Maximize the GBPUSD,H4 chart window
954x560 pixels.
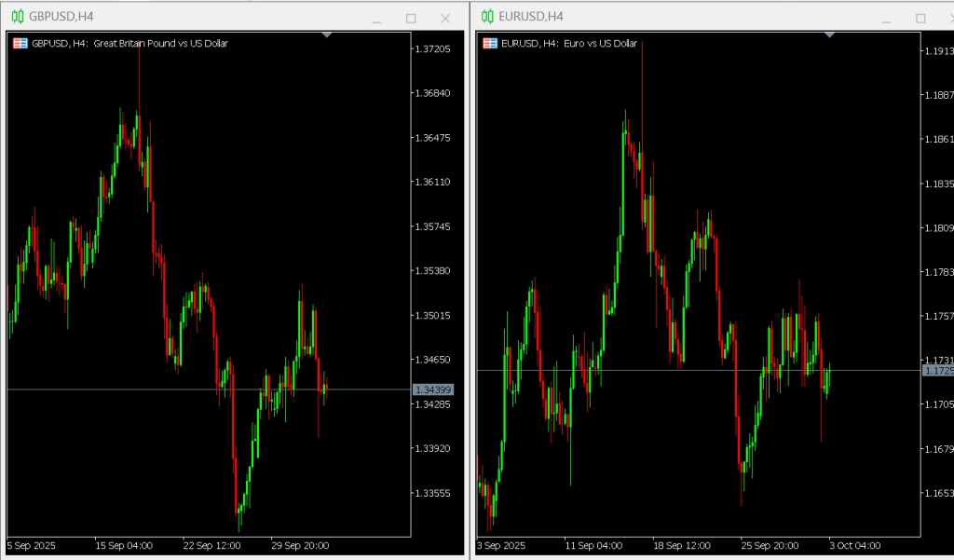point(411,19)
